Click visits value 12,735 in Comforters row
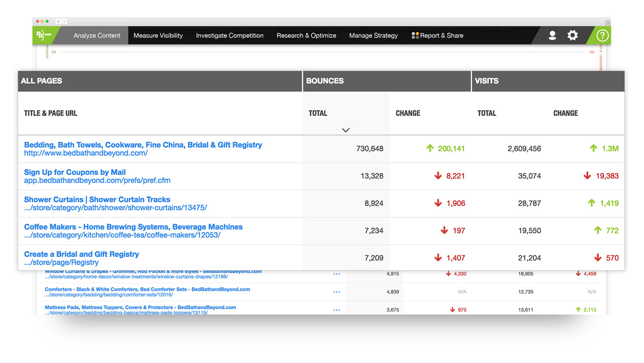644x363 pixels. click(x=526, y=292)
